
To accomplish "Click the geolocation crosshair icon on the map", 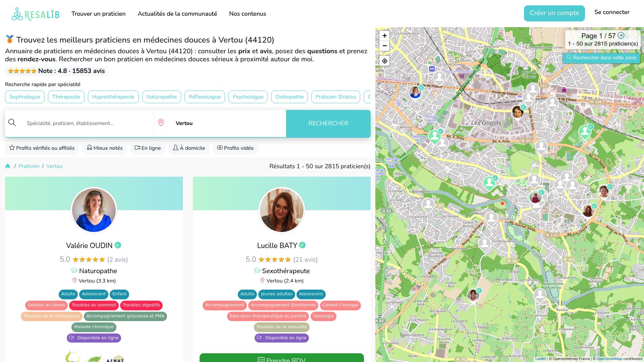I will [x=384, y=61].
